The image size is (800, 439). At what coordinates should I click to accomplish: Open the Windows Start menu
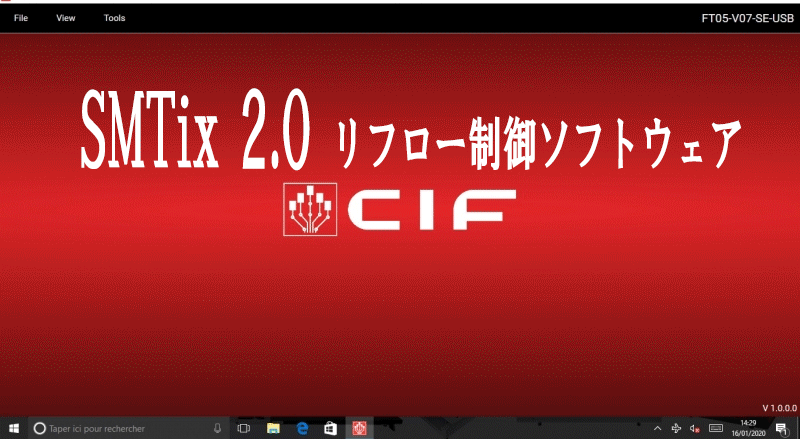tap(14, 428)
